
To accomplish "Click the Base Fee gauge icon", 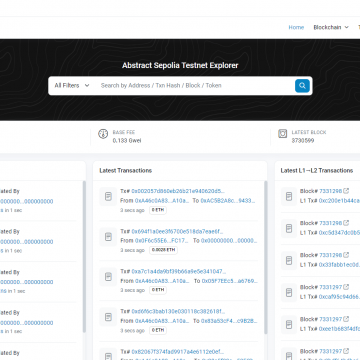I will click(103, 134).
